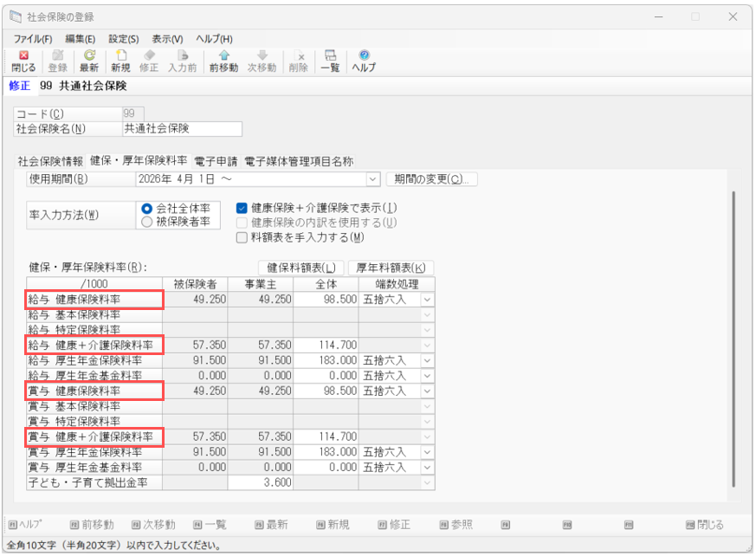This screenshot has width=756, height=556.
Task: Click the vertical scrollbar on the right
Action: [733, 338]
